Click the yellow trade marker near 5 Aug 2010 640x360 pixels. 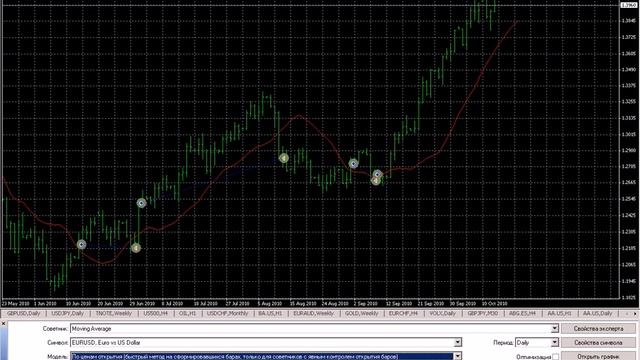coord(284,158)
